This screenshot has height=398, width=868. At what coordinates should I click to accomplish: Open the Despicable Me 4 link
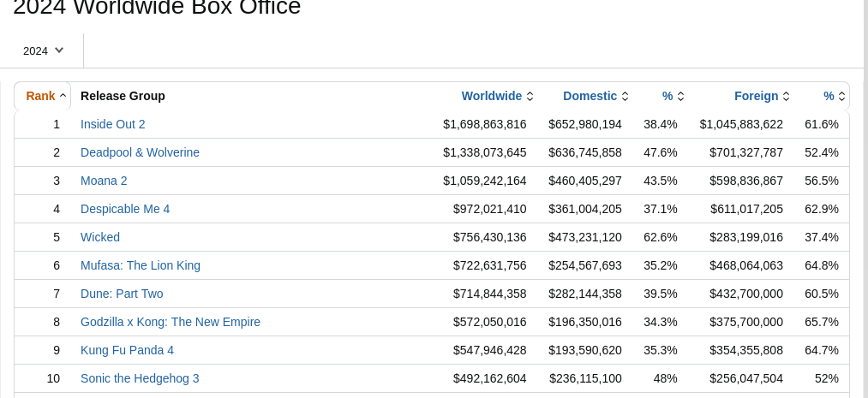click(x=125, y=209)
